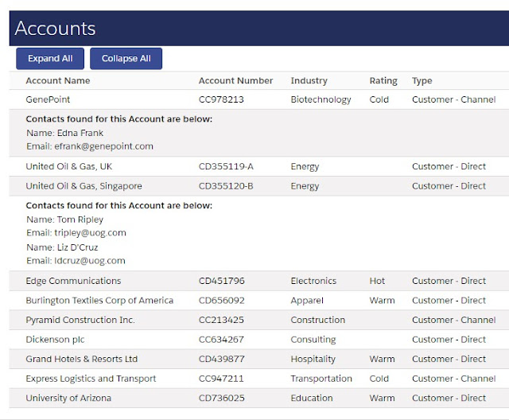Select the GenePoint account row
Screen dimensions: 509x420
coord(259,99)
